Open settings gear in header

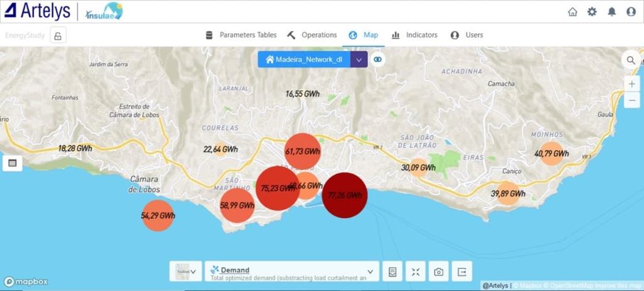tap(592, 11)
